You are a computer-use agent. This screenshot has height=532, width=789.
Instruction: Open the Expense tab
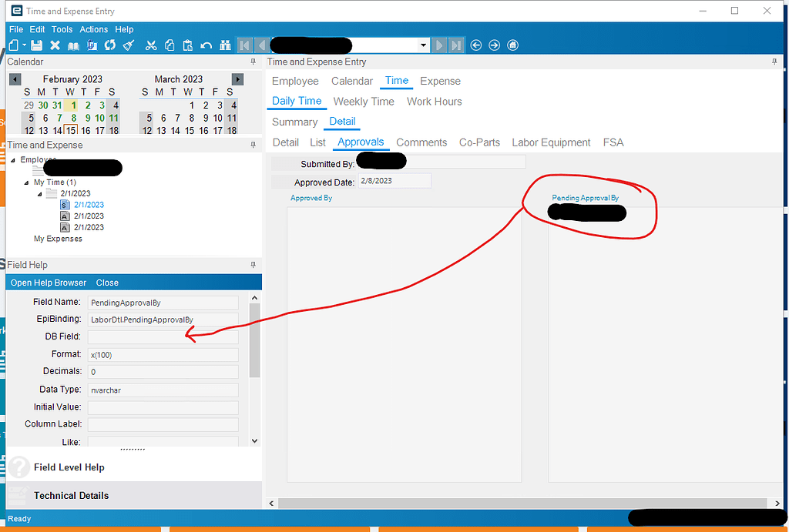tap(440, 81)
